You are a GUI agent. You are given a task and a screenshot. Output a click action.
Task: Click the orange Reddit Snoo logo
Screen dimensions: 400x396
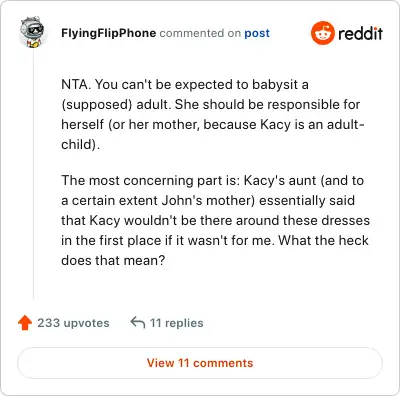[x=323, y=33]
